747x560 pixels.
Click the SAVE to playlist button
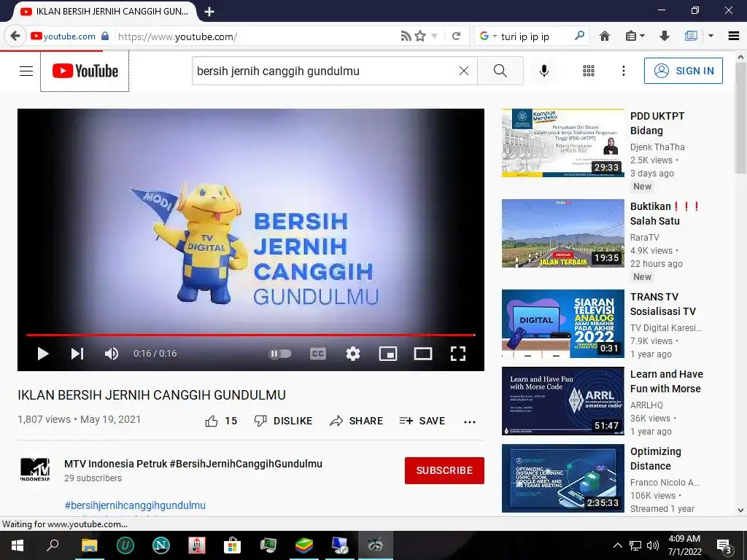[422, 421]
